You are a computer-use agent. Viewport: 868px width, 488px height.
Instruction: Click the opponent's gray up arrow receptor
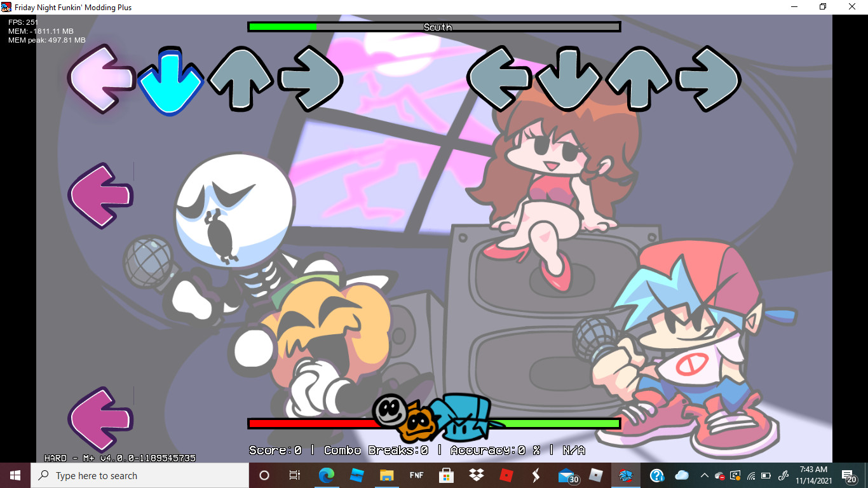[x=240, y=79]
